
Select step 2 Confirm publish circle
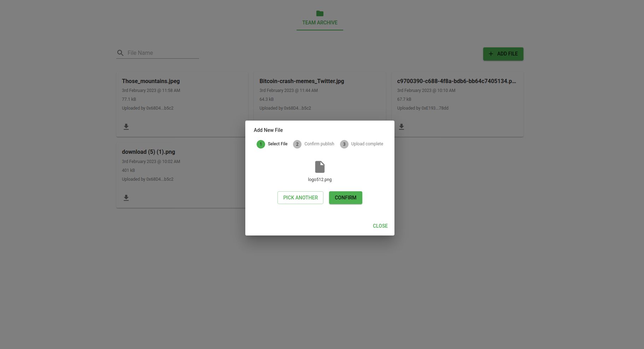click(297, 144)
